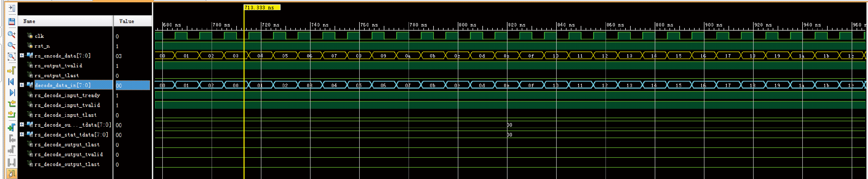Select the decode_data_in[7:0] signal name
This screenshot has height=179, width=868.
(x=62, y=85)
